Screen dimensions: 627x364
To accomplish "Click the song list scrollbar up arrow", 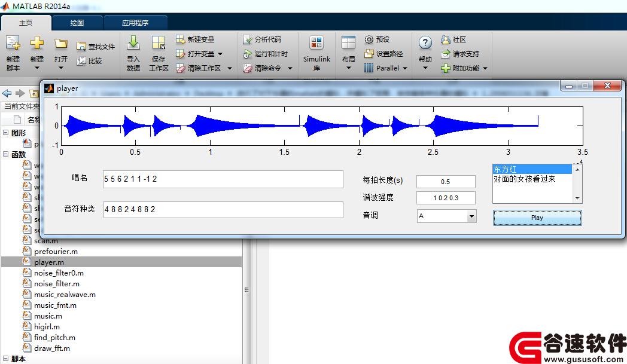I will click(x=577, y=169).
